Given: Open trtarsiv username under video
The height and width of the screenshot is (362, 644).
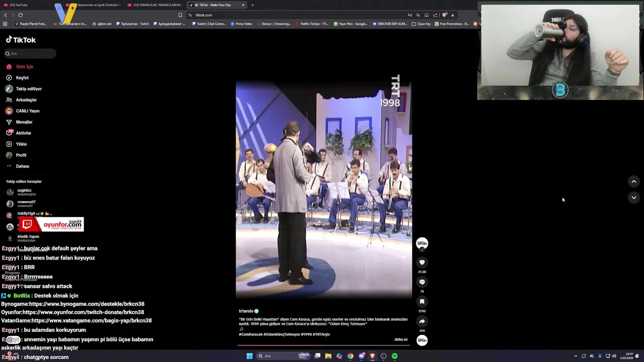Looking at the screenshot, I should tap(246, 311).
